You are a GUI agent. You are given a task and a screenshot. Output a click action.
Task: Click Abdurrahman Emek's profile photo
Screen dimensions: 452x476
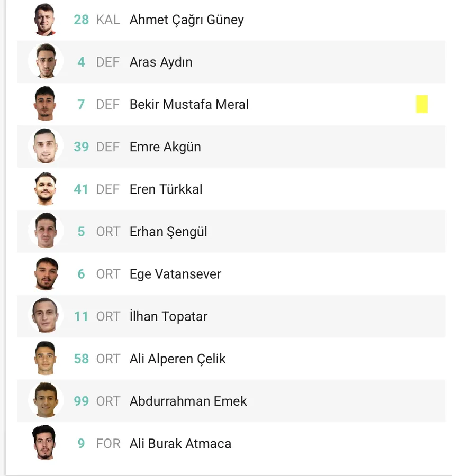click(46, 400)
